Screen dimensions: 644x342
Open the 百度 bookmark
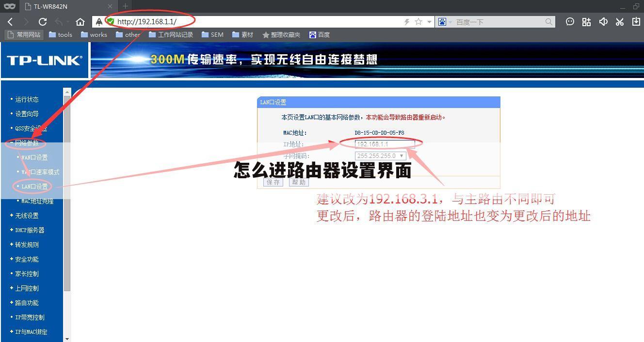(320, 35)
